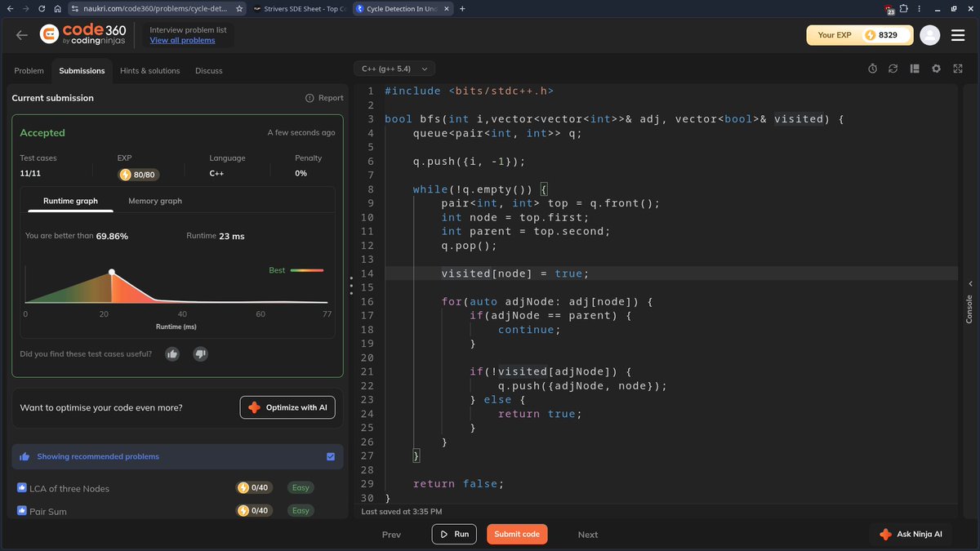Click the 80/80 EXP badge

point(137,174)
